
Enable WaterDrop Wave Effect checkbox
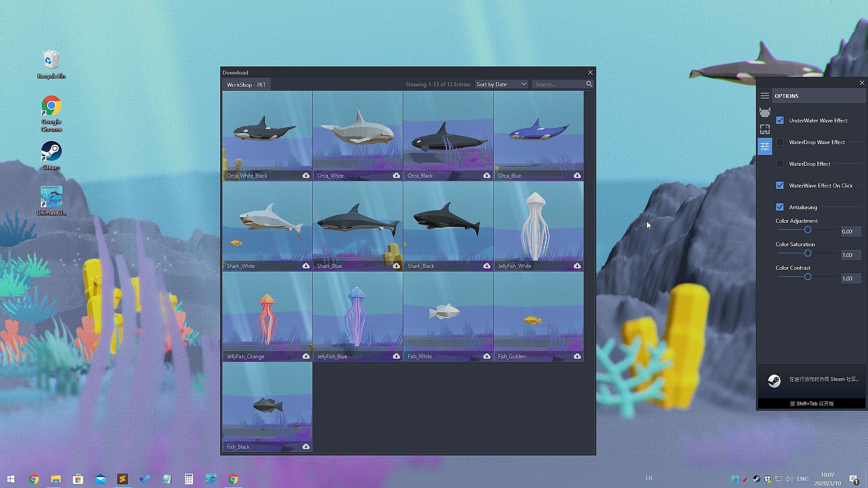tap(780, 142)
